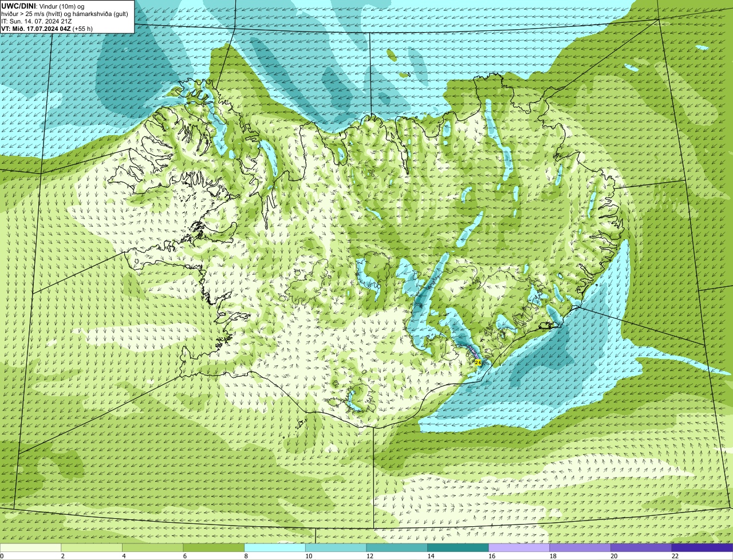Screen dimensions: 733x560
Task: Select the 4–6 m/s green legend swatch
Action: [153, 547]
